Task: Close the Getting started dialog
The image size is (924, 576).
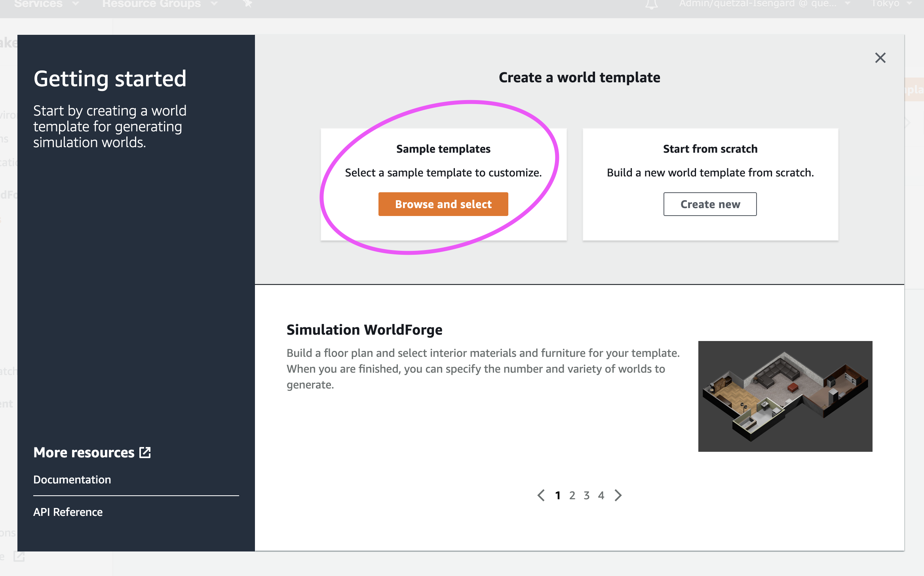Action: click(880, 58)
